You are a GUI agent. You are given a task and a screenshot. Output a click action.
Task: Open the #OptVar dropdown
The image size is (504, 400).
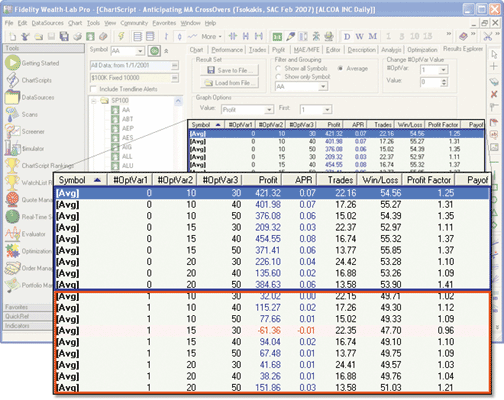pyautogui.click(x=443, y=70)
